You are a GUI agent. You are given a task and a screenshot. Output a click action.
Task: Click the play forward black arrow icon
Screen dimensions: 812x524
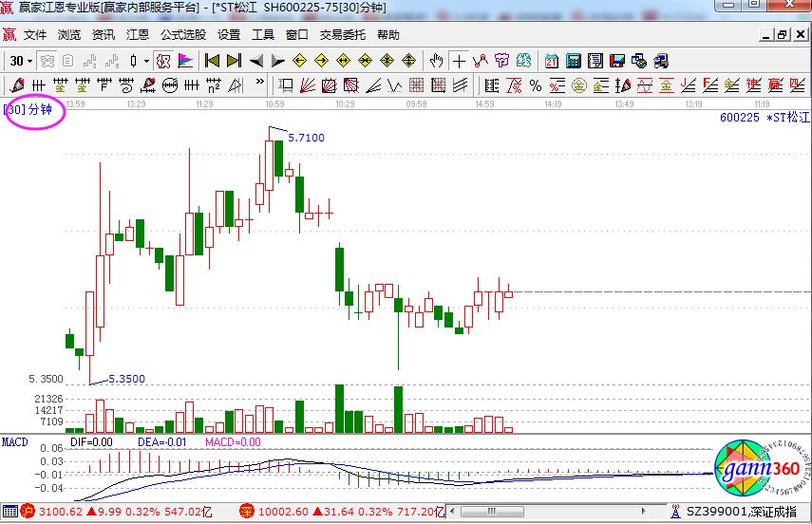(x=277, y=61)
